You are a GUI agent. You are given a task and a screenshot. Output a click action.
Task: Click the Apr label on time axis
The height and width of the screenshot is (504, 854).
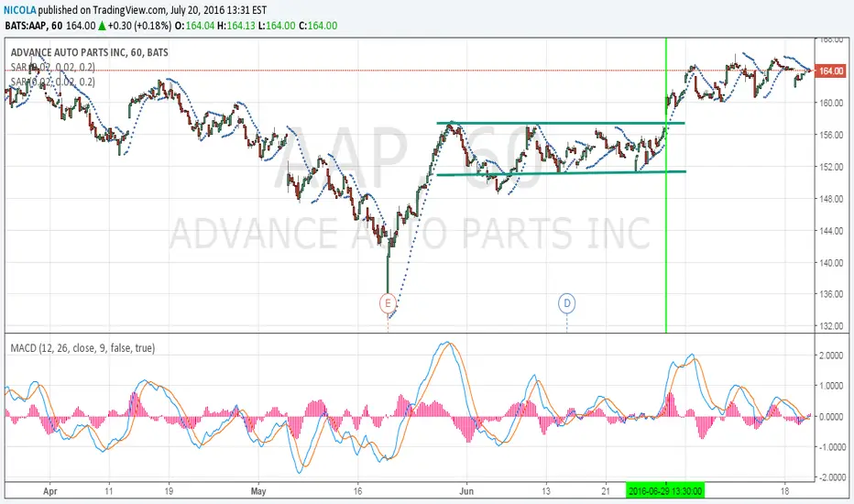coord(50,491)
